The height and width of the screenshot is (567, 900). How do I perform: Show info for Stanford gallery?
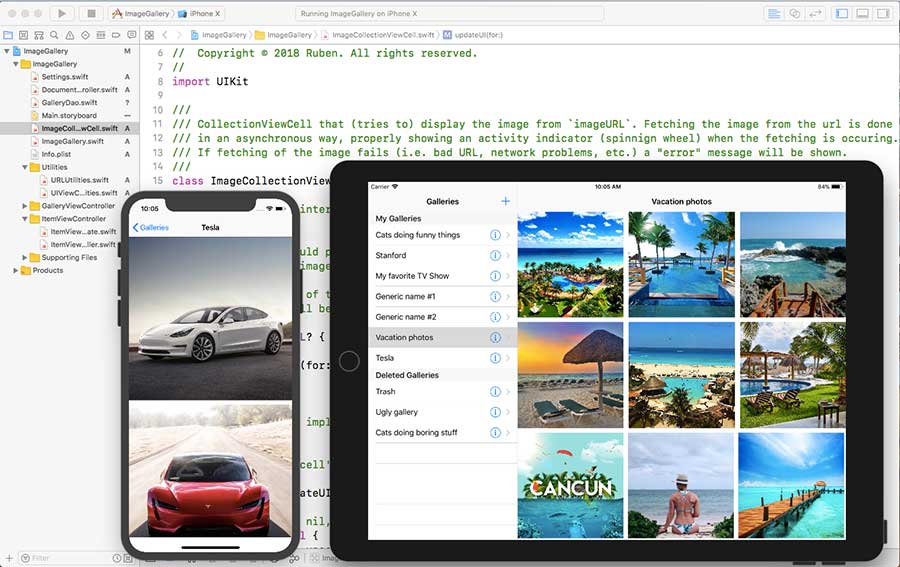[495, 255]
